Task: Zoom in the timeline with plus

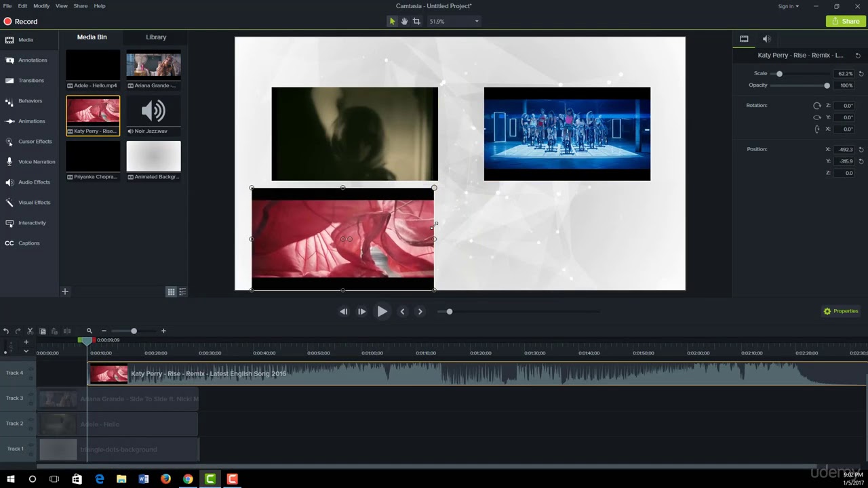Action: click(163, 331)
